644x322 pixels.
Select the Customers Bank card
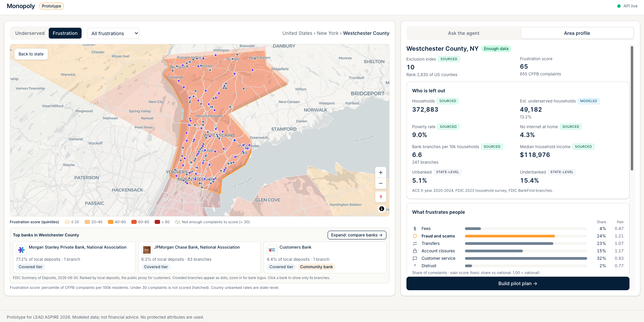pos(325,257)
